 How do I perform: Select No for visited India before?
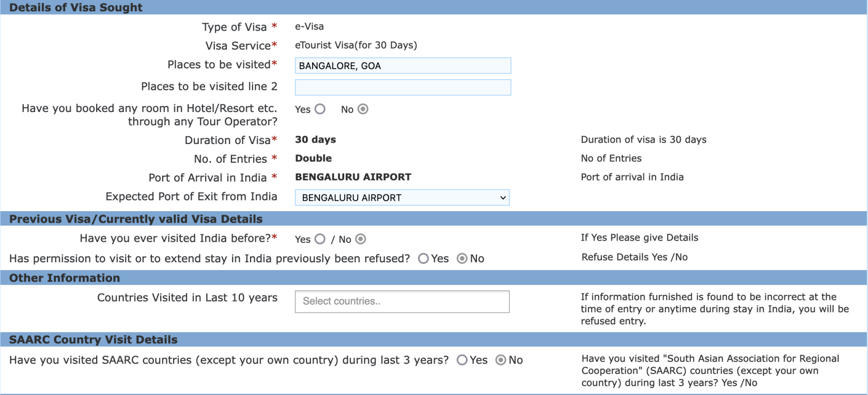pos(361,239)
